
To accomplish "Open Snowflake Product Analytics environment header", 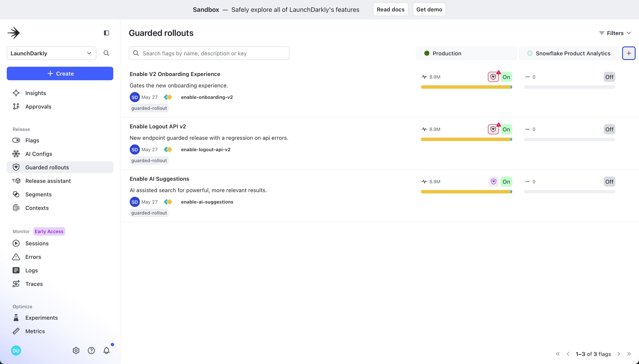I will (569, 53).
